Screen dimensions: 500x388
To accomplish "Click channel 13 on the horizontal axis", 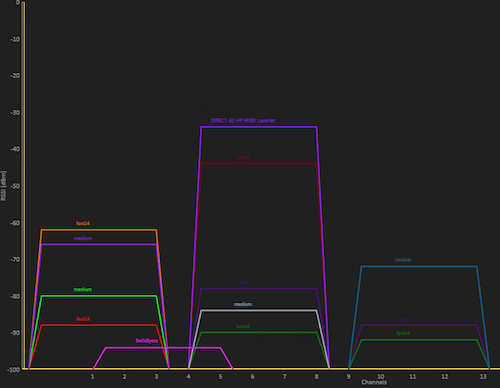I will click(483, 377).
